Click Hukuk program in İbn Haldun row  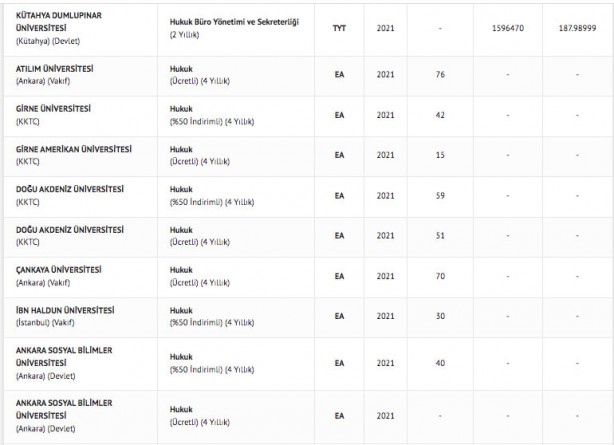(x=183, y=310)
